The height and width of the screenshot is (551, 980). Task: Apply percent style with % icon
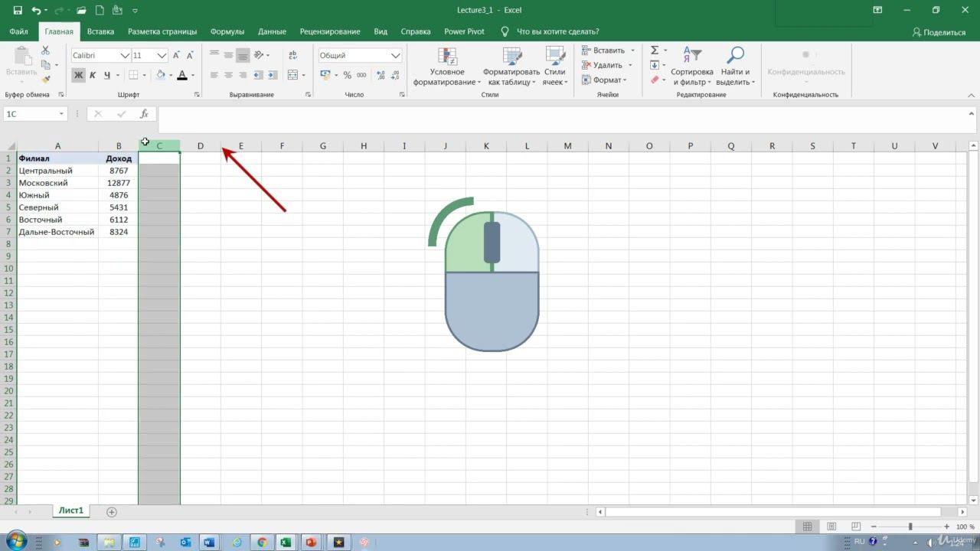(347, 75)
